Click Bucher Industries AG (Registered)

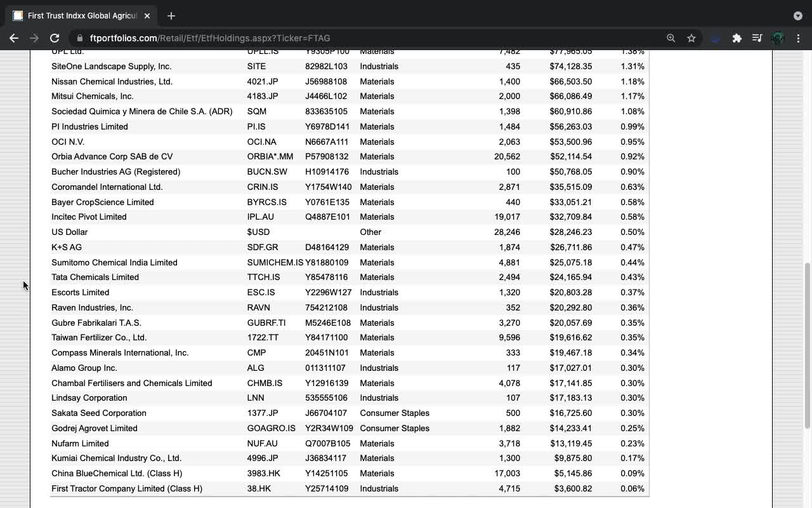tap(116, 171)
